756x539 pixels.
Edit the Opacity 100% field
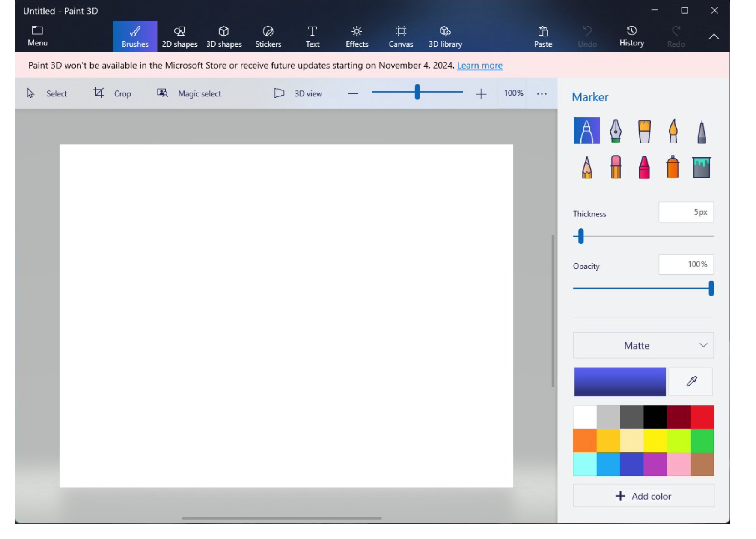(686, 264)
